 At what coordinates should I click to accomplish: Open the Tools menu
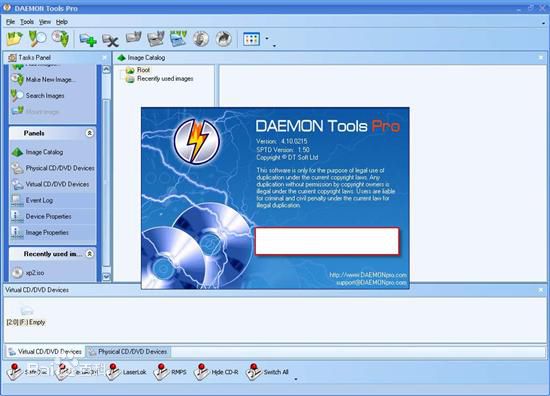click(x=27, y=22)
